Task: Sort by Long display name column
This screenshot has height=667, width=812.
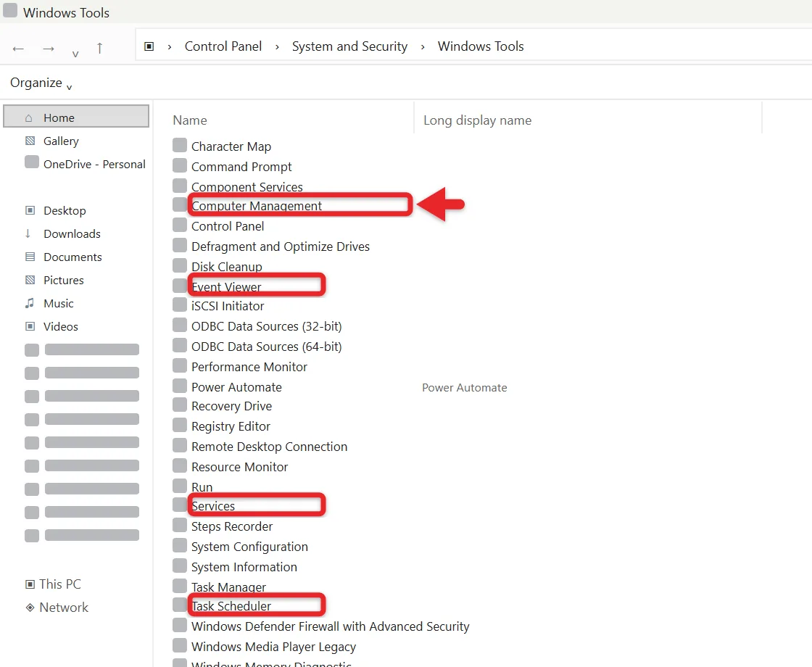Action: tap(478, 120)
